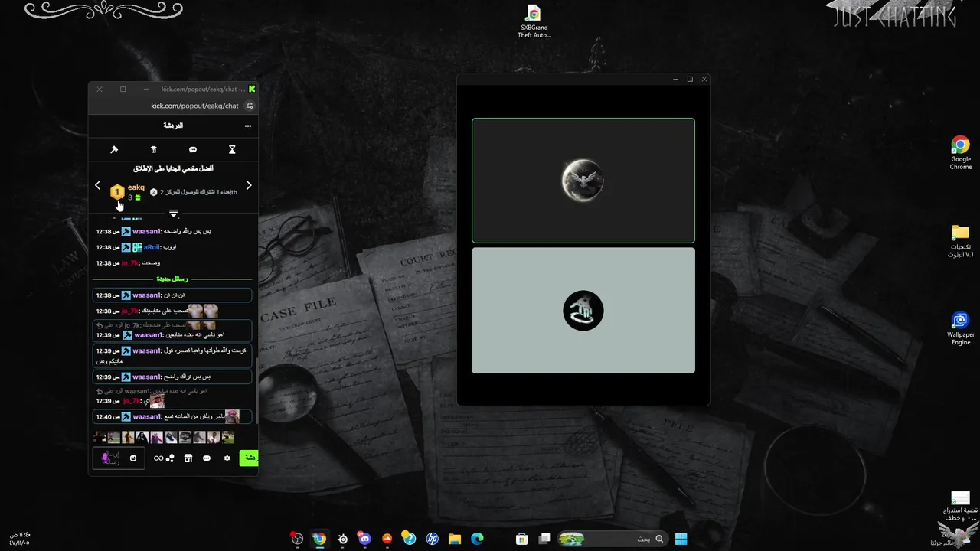Click the green send chat button
Image resolution: width=980 pixels, height=551 pixels.
[249, 458]
